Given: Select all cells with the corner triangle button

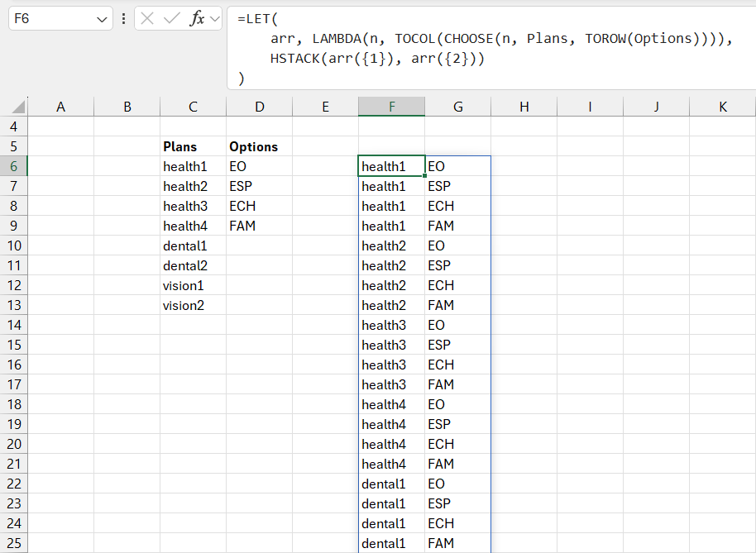Looking at the screenshot, I should point(18,106).
